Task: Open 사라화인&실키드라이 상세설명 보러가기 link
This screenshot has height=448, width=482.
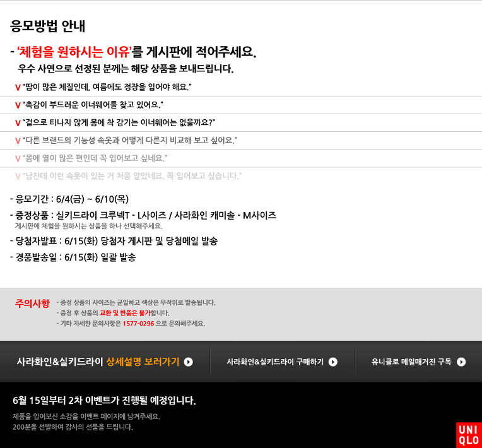Action: tap(105, 362)
